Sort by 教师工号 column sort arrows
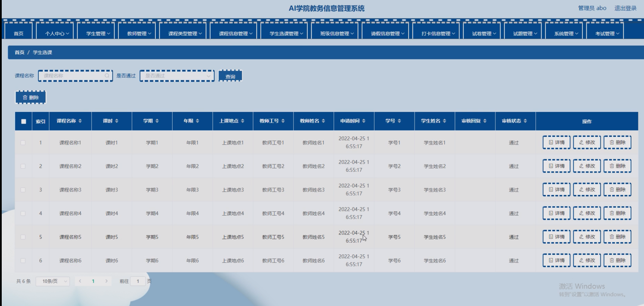 coord(283,121)
